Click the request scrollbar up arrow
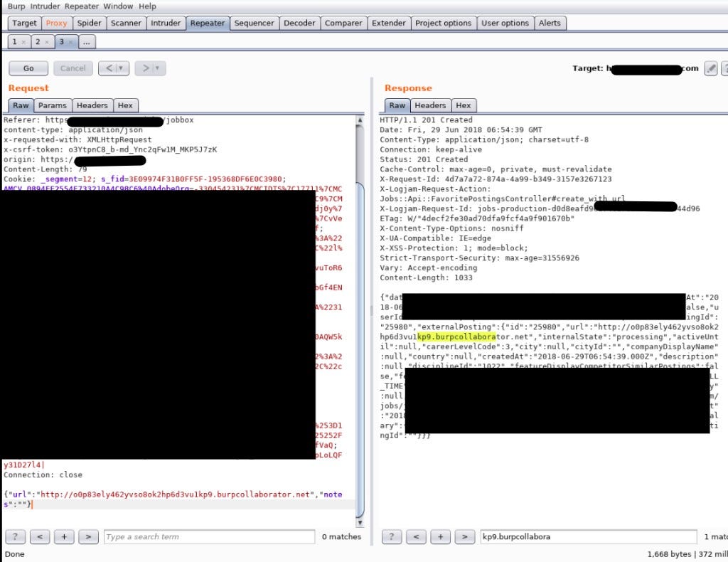Image resolution: width=728 pixels, height=562 pixels. (360, 120)
